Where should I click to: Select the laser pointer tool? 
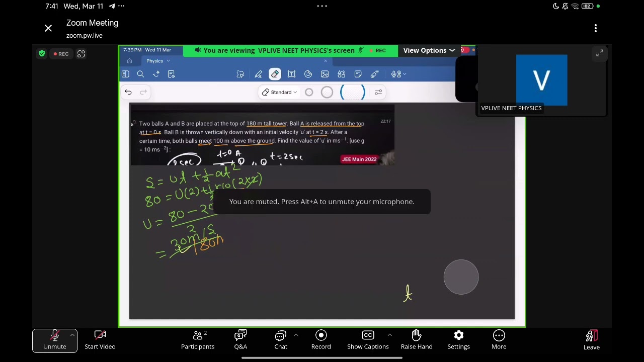374,74
